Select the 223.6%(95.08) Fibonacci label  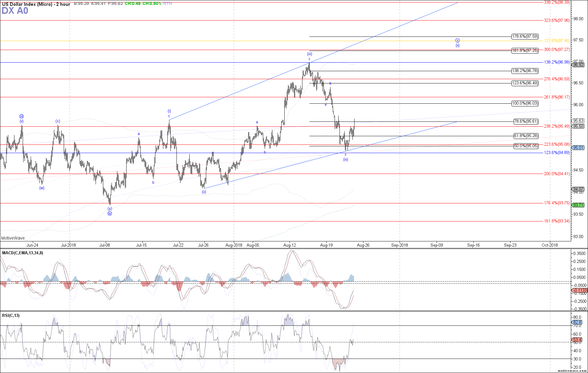[557, 144]
